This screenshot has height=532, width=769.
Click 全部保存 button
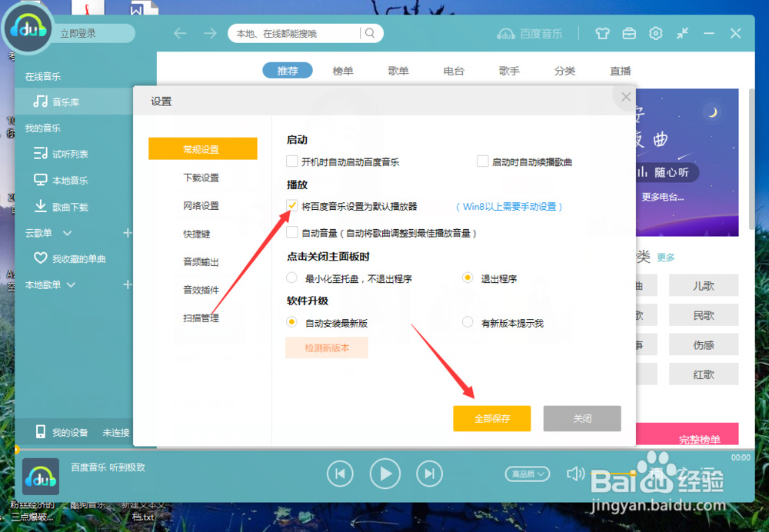click(x=492, y=418)
